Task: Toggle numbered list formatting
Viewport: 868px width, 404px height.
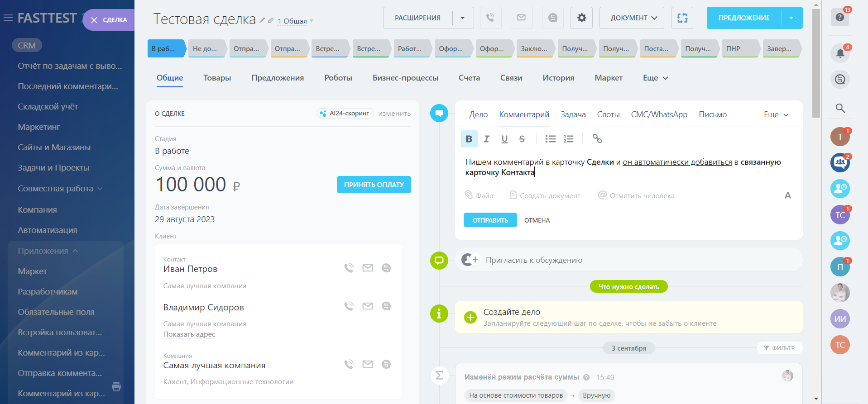Action: [568, 139]
